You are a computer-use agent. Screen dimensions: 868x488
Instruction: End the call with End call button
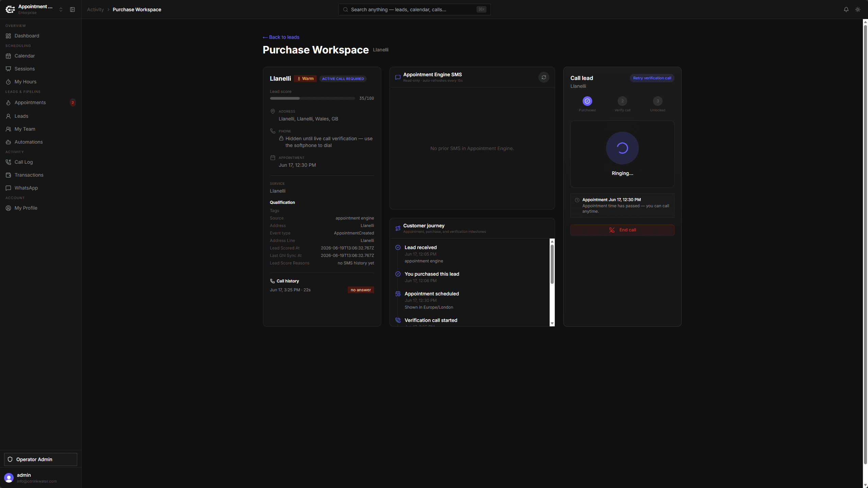point(622,230)
